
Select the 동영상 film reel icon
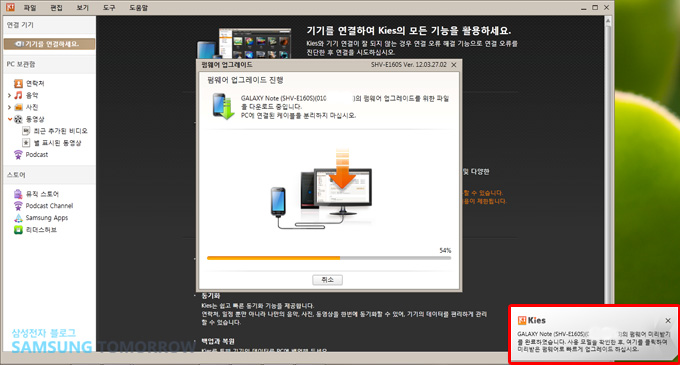click(x=18, y=119)
